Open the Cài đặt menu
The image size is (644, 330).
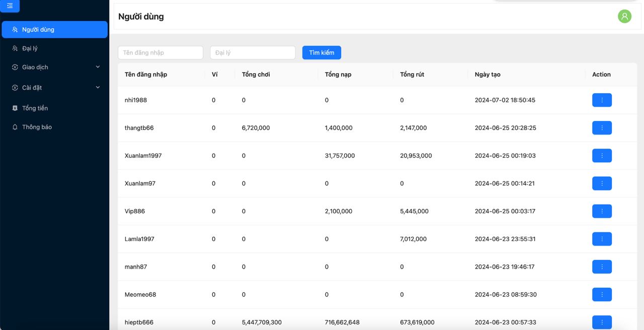click(x=55, y=88)
